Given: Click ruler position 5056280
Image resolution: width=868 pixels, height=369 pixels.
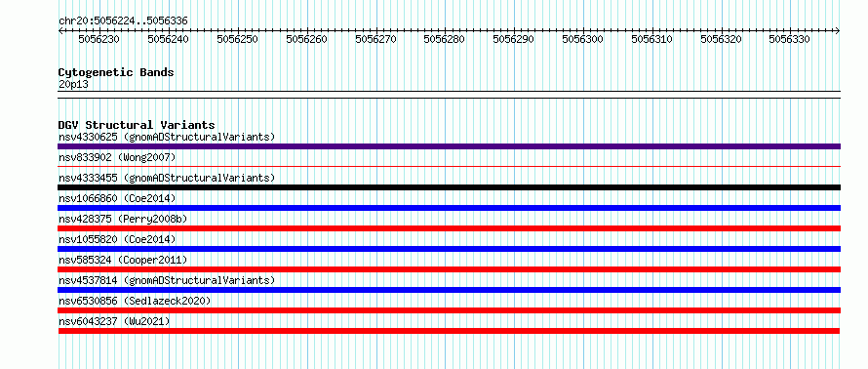Looking at the screenshot, I should 445,39.
